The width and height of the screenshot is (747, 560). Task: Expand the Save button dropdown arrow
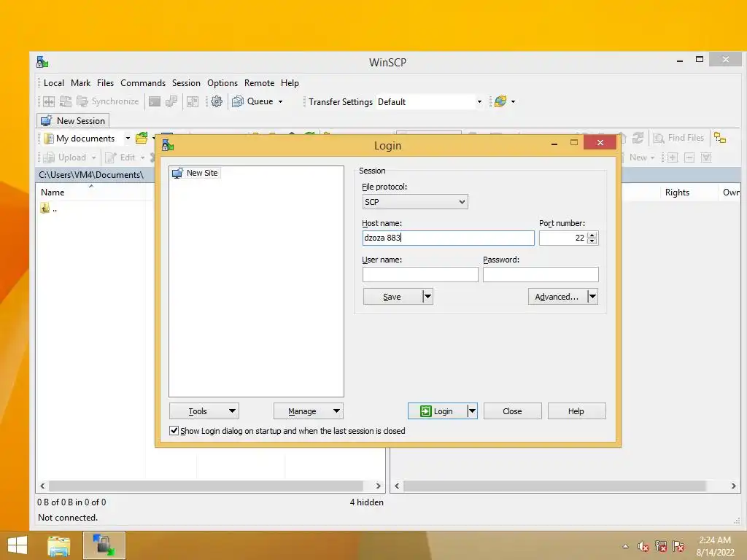pyautogui.click(x=427, y=297)
